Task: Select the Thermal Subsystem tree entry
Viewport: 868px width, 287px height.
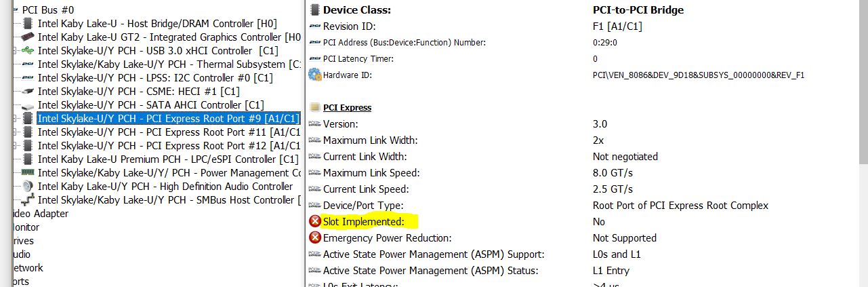Action: point(169,64)
